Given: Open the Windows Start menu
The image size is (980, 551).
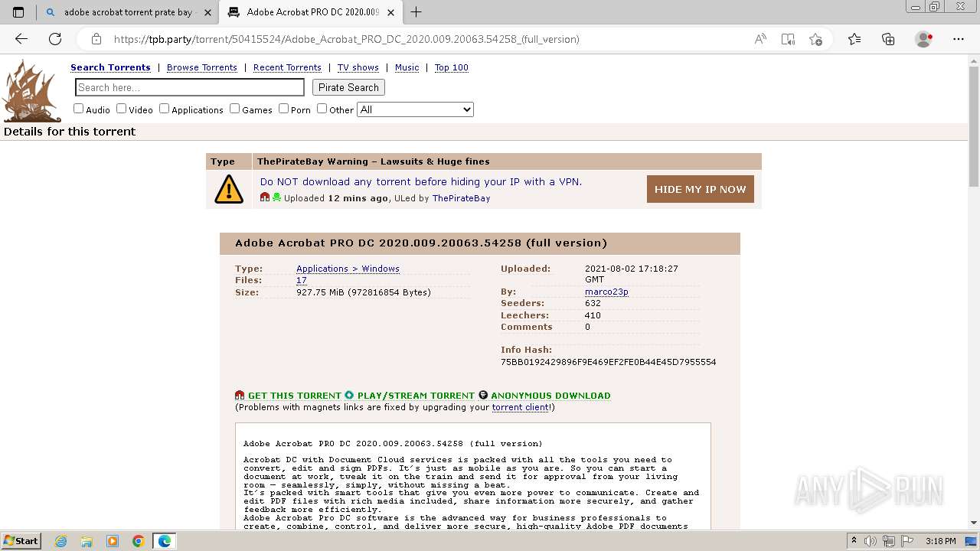Looking at the screenshot, I should [x=21, y=541].
